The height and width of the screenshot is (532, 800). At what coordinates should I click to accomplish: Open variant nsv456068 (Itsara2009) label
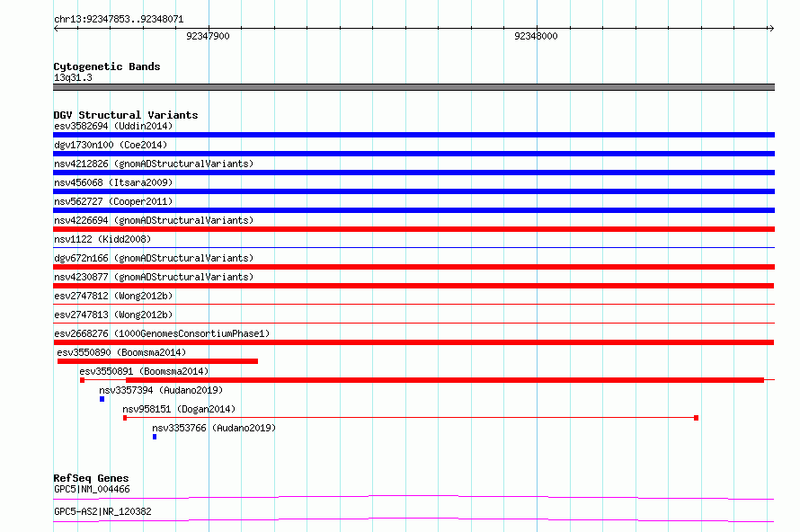tap(113, 182)
